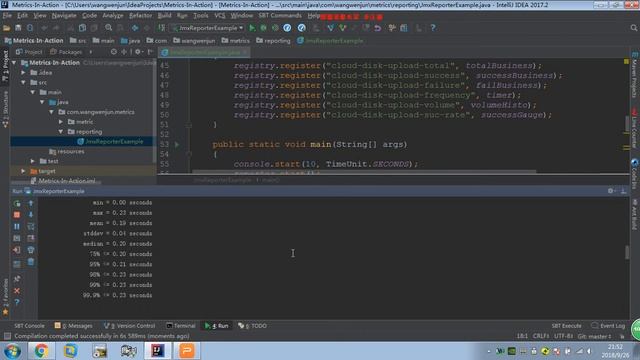Toggle pin tab in the Run panel
Image resolution: width=640 pixels, height=360 pixels.
click(x=17, y=279)
